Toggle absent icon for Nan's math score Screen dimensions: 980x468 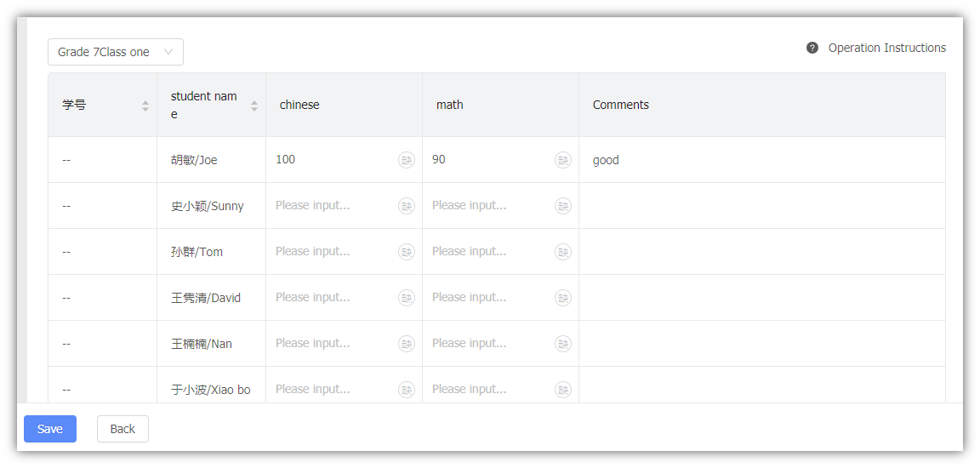pos(563,344)
